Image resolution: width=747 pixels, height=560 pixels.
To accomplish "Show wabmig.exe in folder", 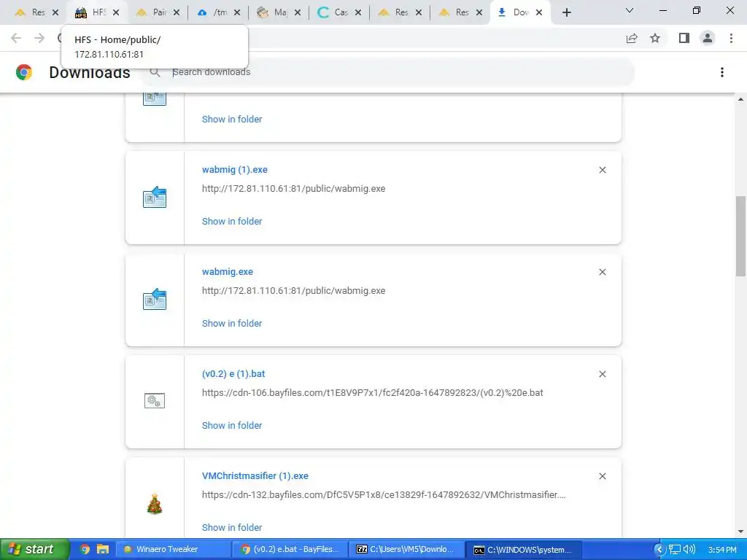I will tap(232, 323).
